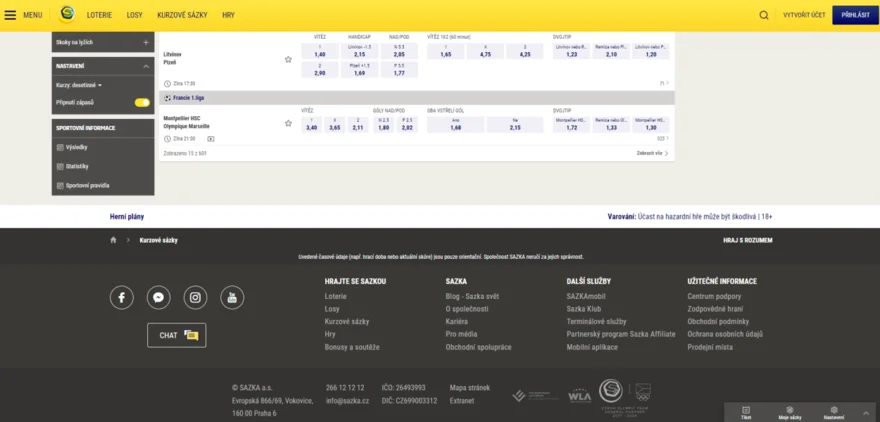Click the home breadcrumb icon
This screenshot has width=880, height=422.
(x=113, y=240)
